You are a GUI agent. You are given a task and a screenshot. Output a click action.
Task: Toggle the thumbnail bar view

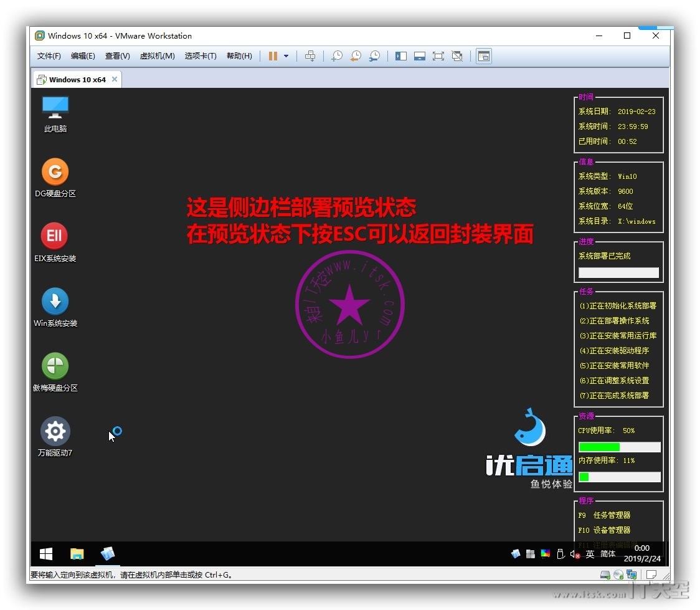click(420, 56)
